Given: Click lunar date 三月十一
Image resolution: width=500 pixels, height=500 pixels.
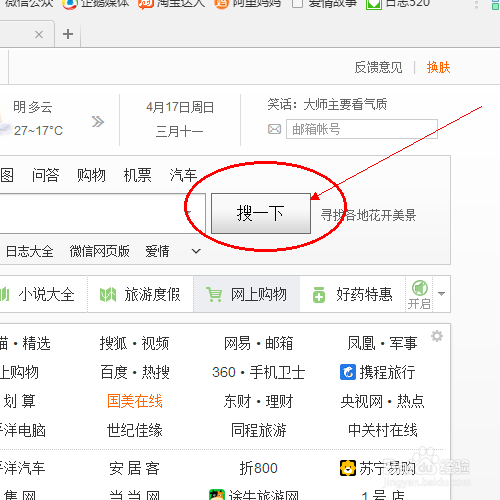Looking at the screenshot, I should point(180,131).
